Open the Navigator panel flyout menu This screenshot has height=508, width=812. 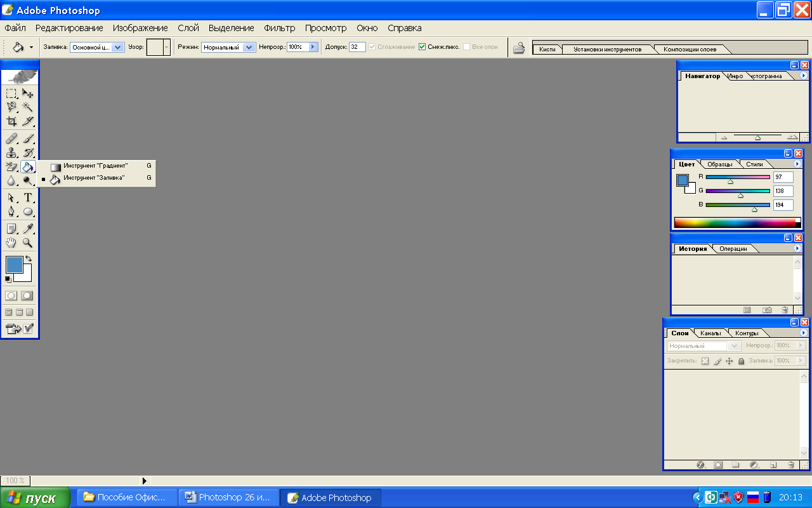804,76
